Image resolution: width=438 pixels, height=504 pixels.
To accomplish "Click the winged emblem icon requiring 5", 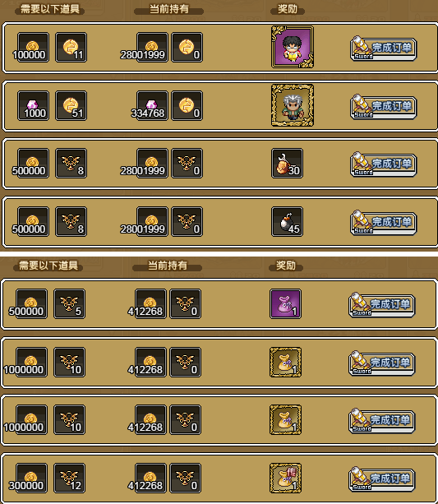I will [69, 303].
